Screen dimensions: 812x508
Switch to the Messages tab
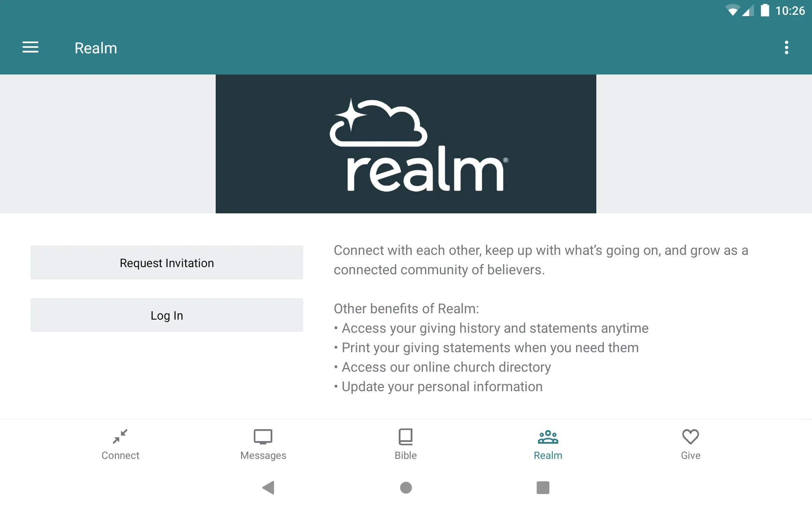point(263,444)
